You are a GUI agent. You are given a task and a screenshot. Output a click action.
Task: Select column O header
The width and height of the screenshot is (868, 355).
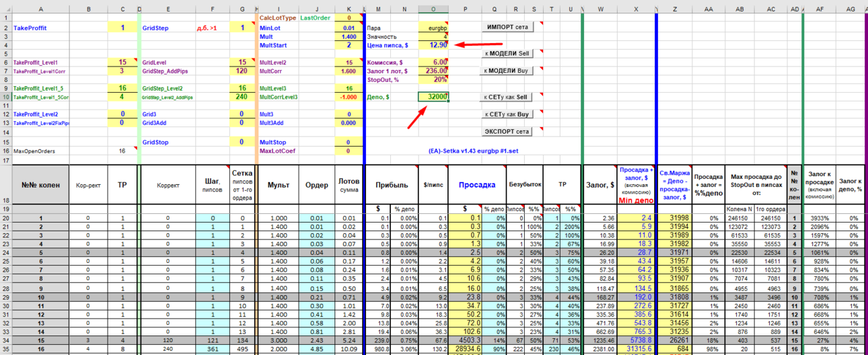[x=433, y=9]
